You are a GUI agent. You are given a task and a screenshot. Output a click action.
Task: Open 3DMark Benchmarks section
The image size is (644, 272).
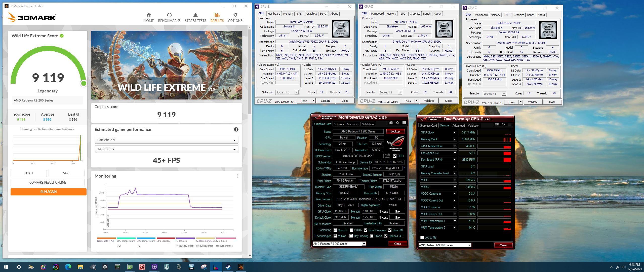169,18
